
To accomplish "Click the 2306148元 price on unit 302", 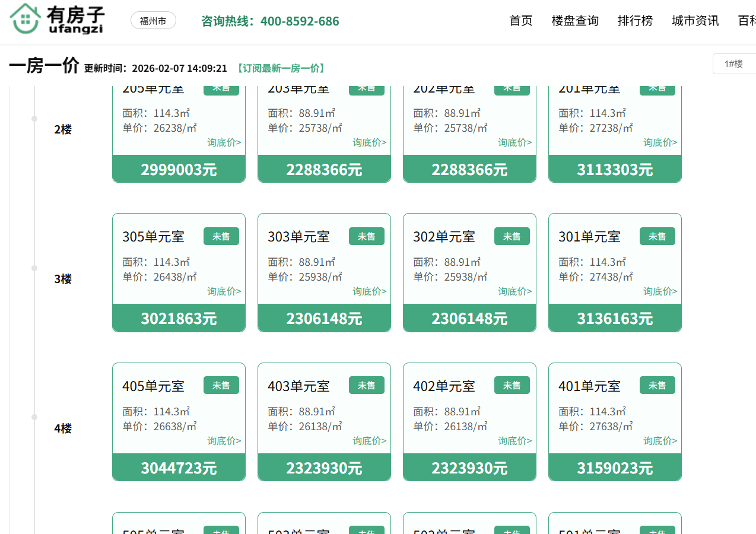I will (x=469, y=319).
